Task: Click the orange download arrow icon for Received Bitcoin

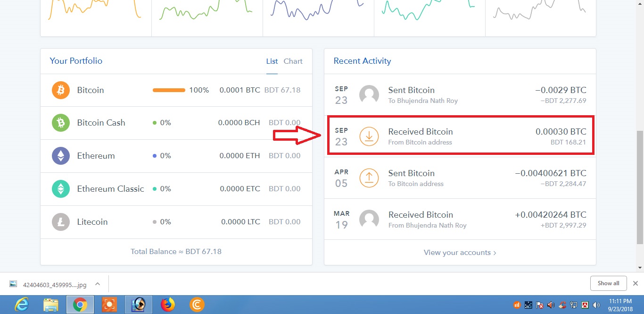Action: click(369, 136)
